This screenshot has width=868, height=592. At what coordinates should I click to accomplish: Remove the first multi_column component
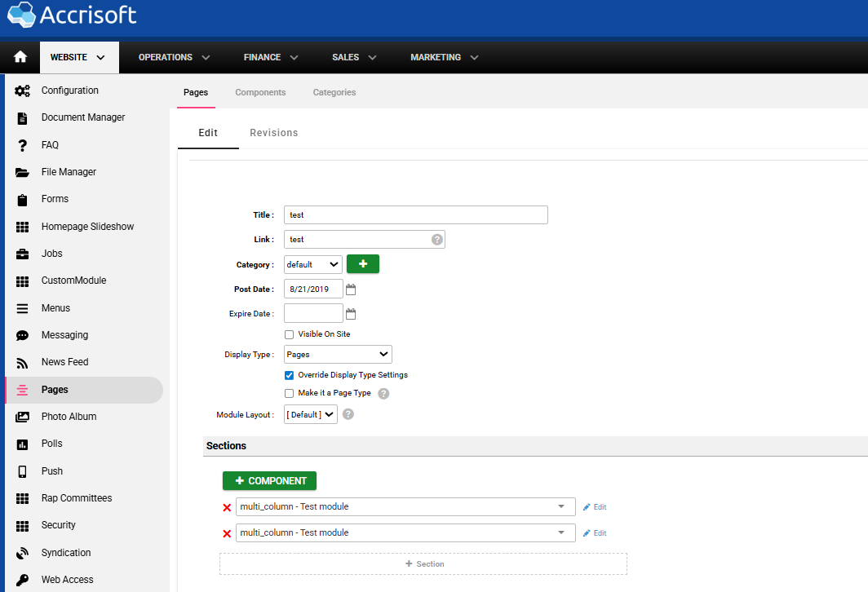(x=227, y=507)
